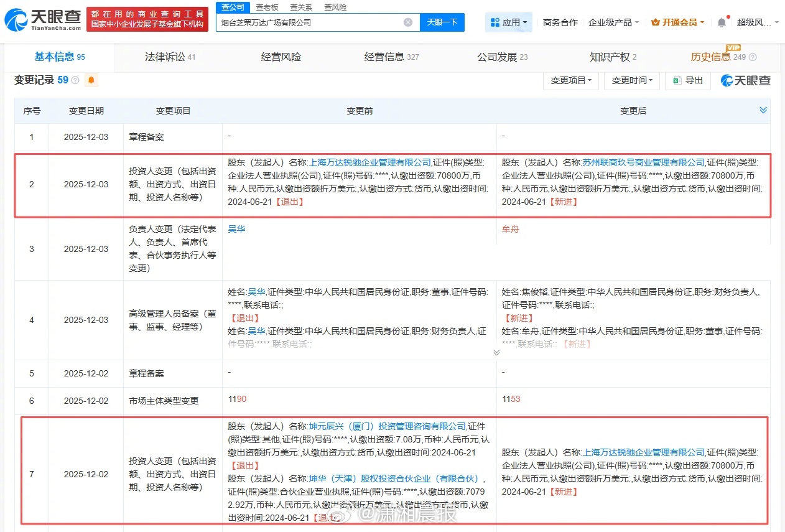785x532 pixels.
Task: Switch to the 经营风险 tab
Action: 281,57
